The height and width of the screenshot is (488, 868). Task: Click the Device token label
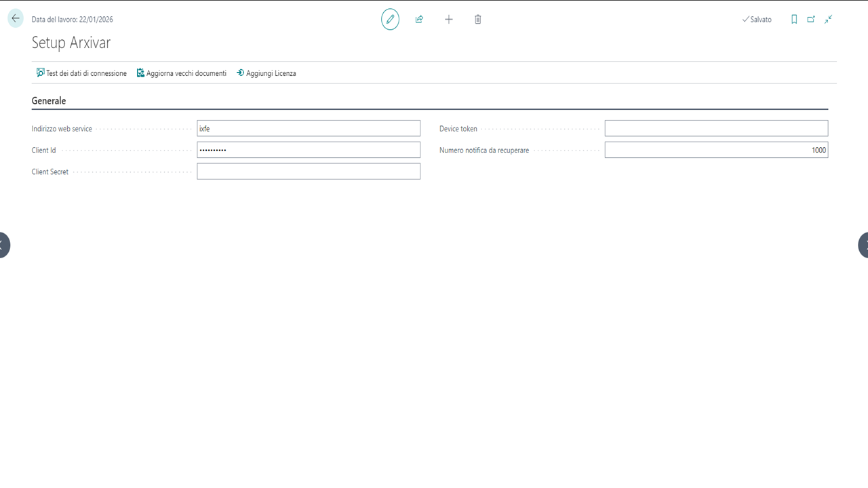[x=458, y=129]
